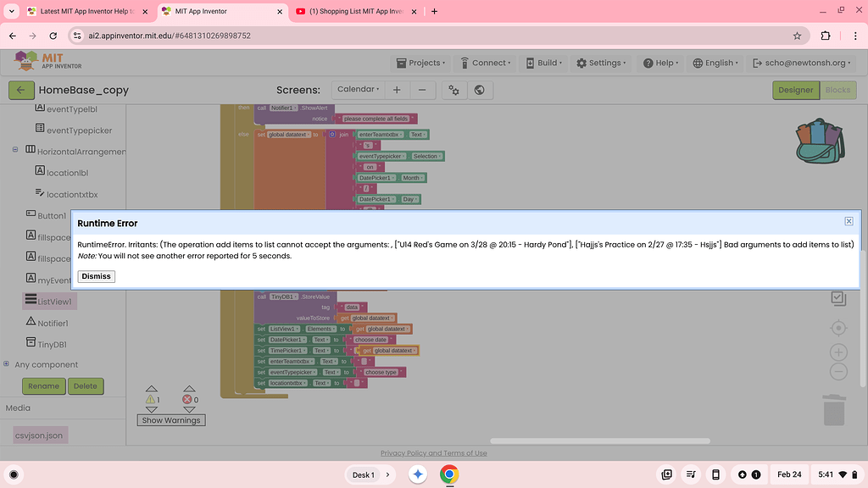
Task: Collapse the HorizontalArrangement tree node
Action: click(x=15, y=150)
